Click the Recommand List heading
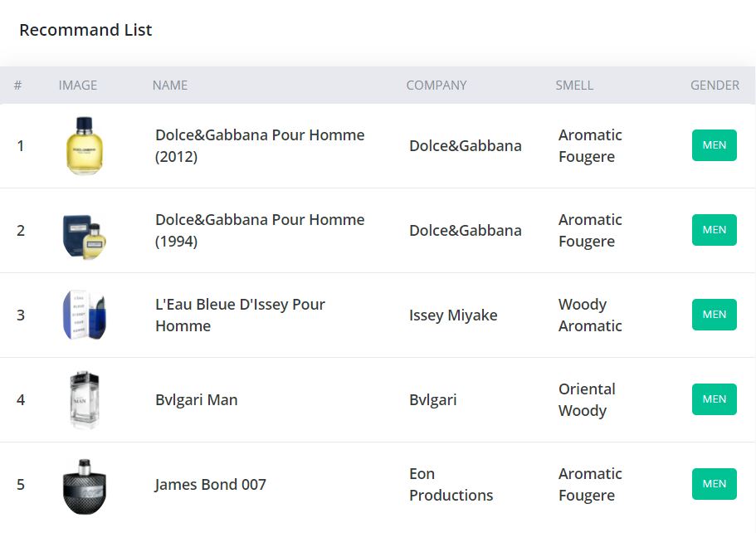The width and height of the screenshot is (756, 533). (x=85, y=30)
